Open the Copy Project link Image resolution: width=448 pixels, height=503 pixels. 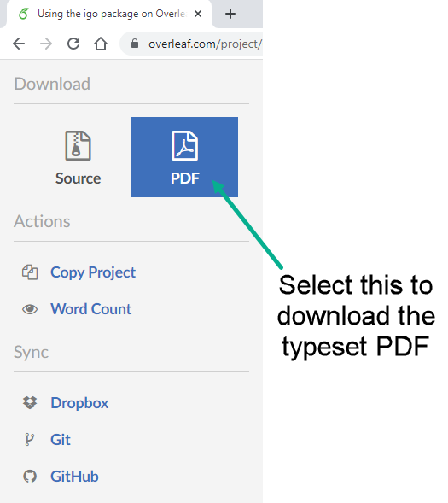(x=93, y=272)
